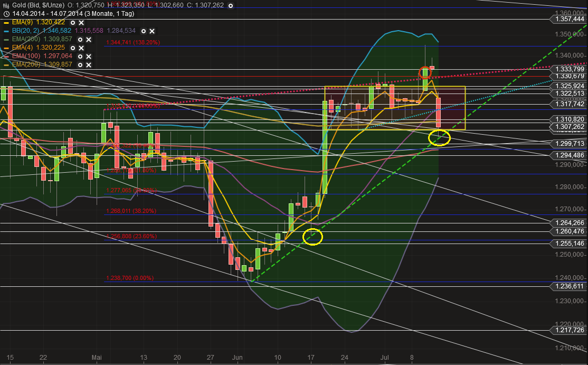Select the 1.217,726 price label on axis
588x365 pixels.
(569, 330)
